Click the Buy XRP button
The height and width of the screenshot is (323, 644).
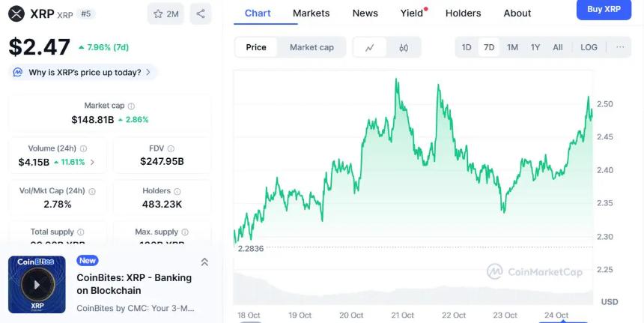pos(604,9)
